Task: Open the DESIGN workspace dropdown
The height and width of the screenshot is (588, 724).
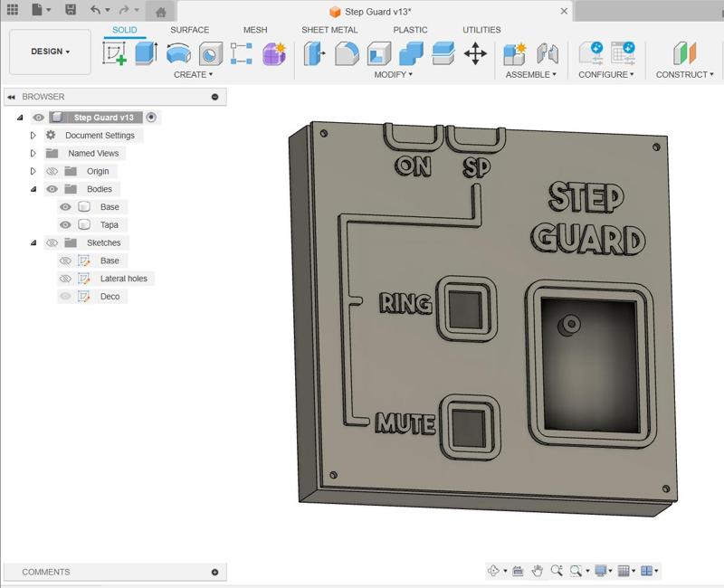Action: pos(50,52)
